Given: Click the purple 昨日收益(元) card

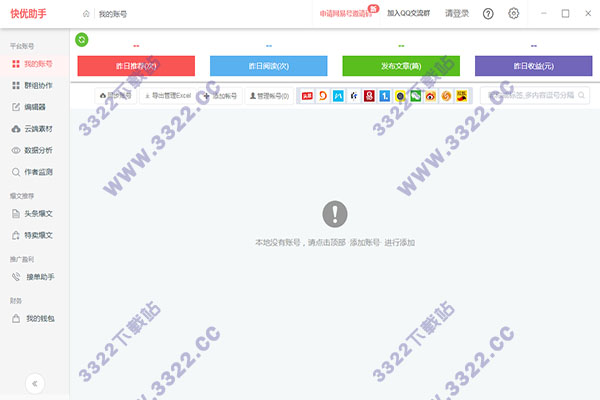Looking at the screenshot, I should 533,66.
